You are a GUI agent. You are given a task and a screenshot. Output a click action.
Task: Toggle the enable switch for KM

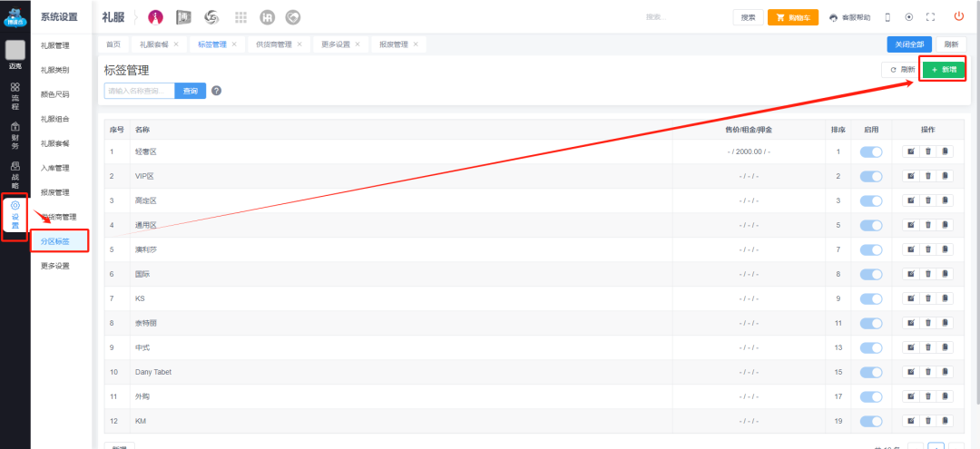coord(871,421)
